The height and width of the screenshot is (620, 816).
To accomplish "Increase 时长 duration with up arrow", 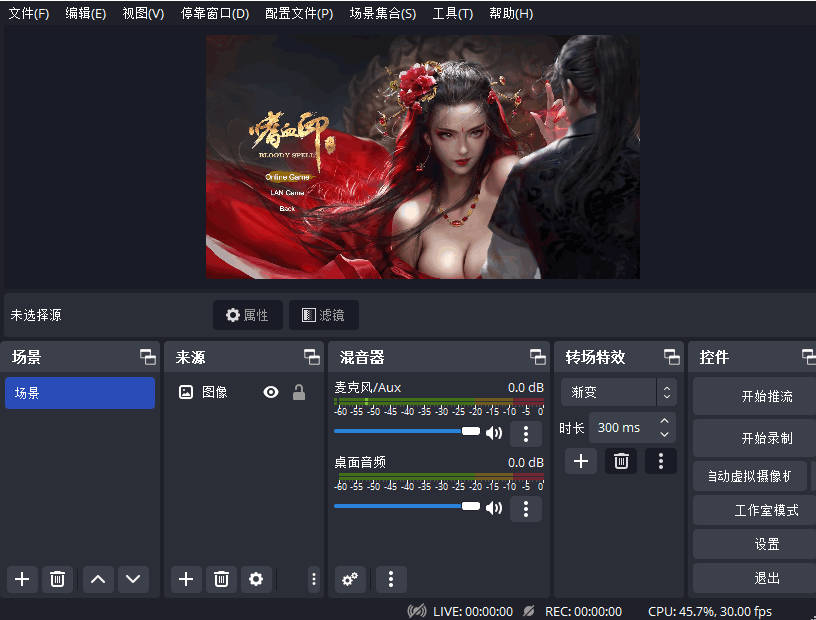I will pyautogui.click(x=665, y=421).
